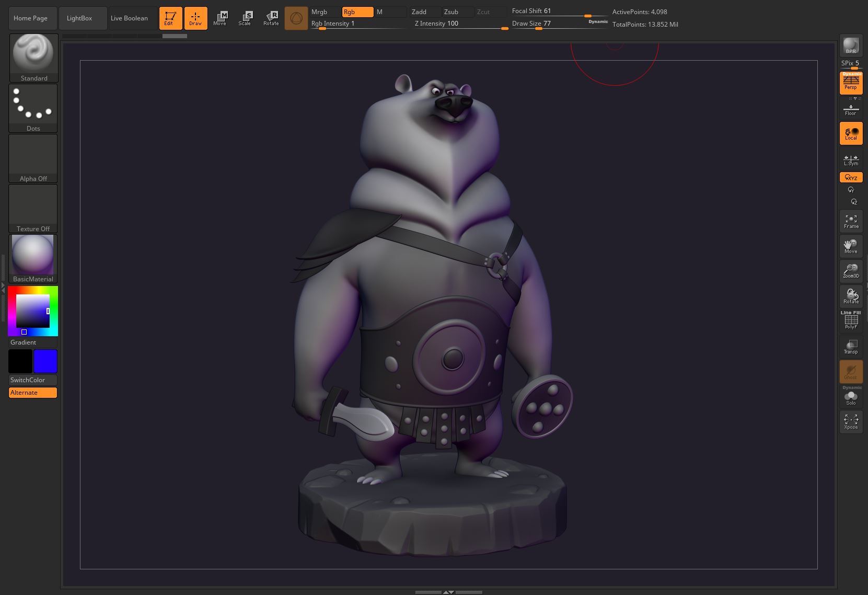Select Z axis rotation mode
The width and height of the screenshot is (868, 595).
[x=854, y=202]
